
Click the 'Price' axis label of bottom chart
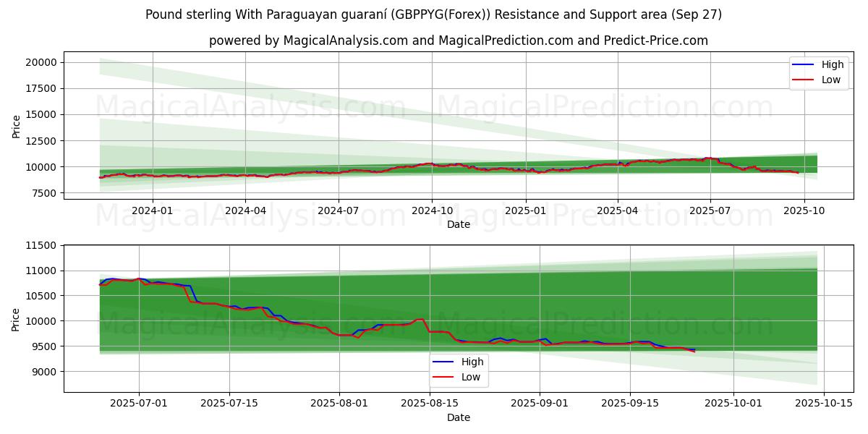pyautogui.click(x=17, y=318)
